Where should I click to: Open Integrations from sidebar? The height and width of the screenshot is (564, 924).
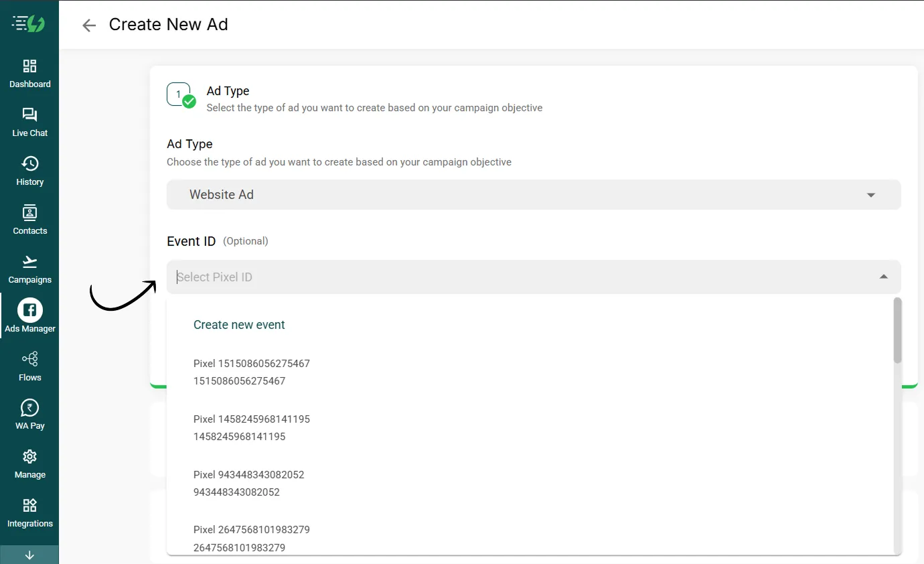pyautogui.click(x=29, y=506)
